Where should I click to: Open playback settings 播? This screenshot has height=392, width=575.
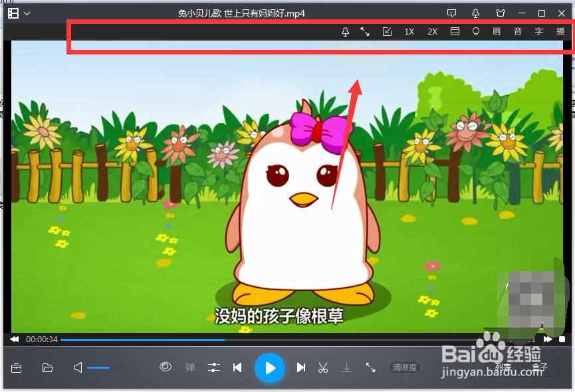click(560, 31)
